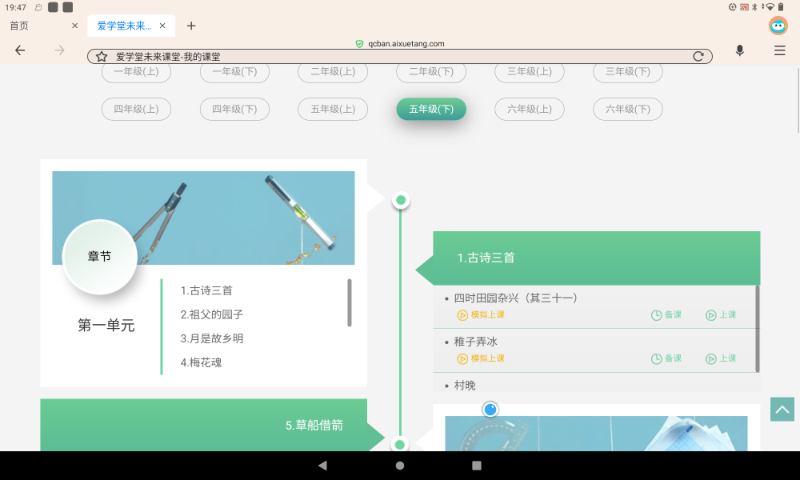
Task: Bookmark page with the star icon
Action: 102,57
